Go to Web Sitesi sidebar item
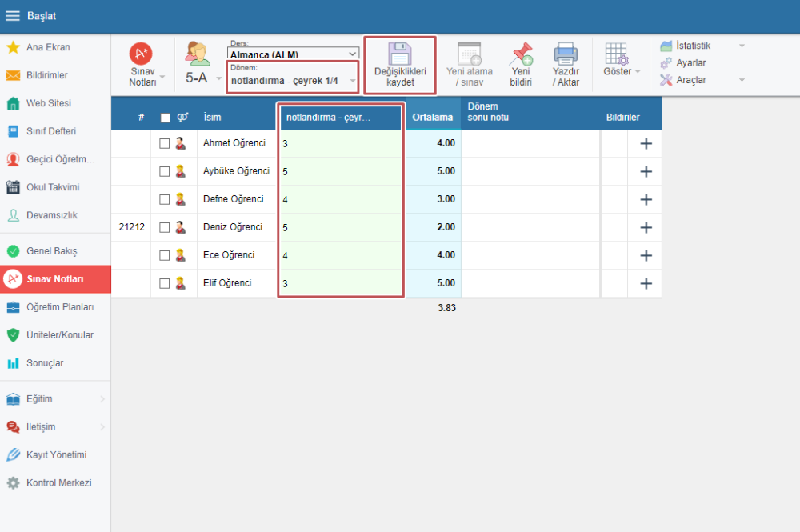This screenshot has width=800, height=532. (x=55, y=103)
